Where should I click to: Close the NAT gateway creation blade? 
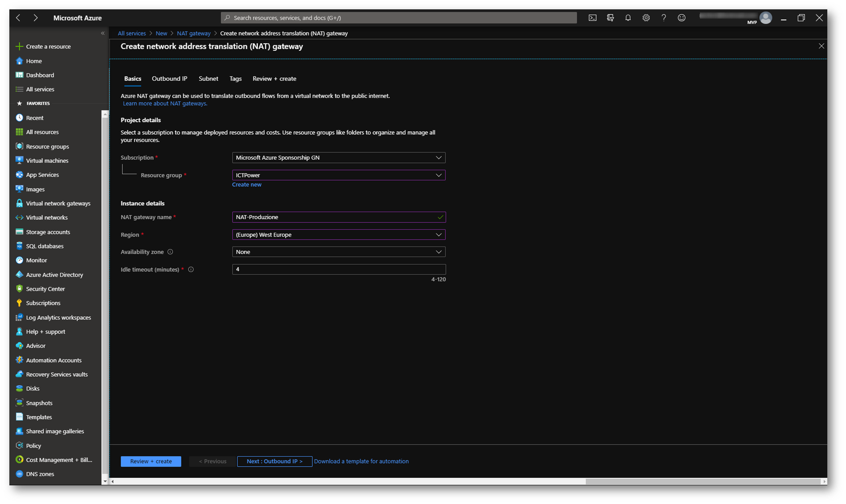[x=821, y=46]
